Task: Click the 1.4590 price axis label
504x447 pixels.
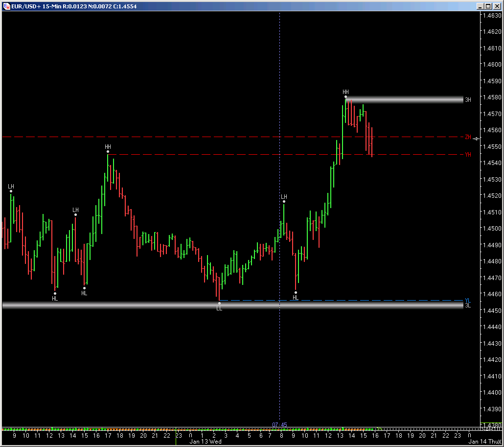Action: coord(492,81)
